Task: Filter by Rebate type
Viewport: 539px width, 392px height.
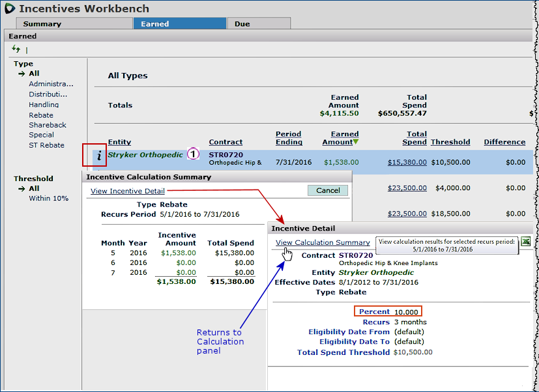Action: [x=41, y=115]
